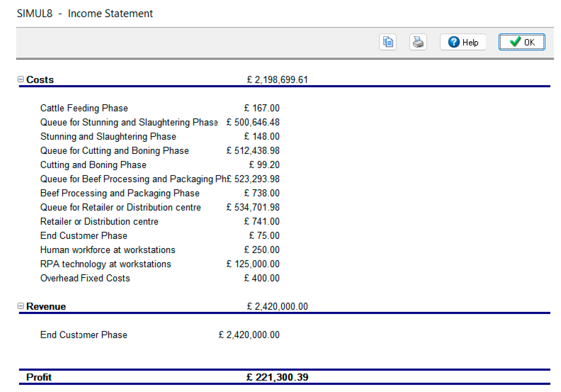
Task: Click the value £ 512,438.98
Action: tap(253, 150)
